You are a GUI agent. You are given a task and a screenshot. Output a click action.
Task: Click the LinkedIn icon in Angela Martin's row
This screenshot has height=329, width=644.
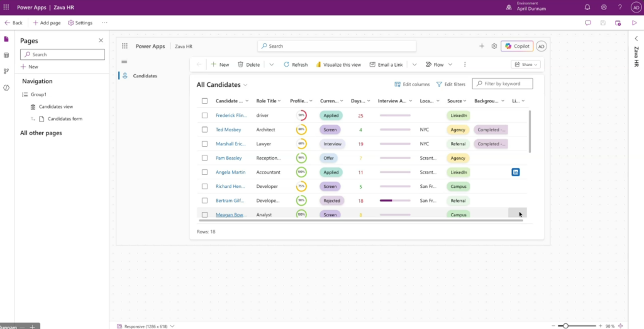pyautogui.click(x=515, y=172)
